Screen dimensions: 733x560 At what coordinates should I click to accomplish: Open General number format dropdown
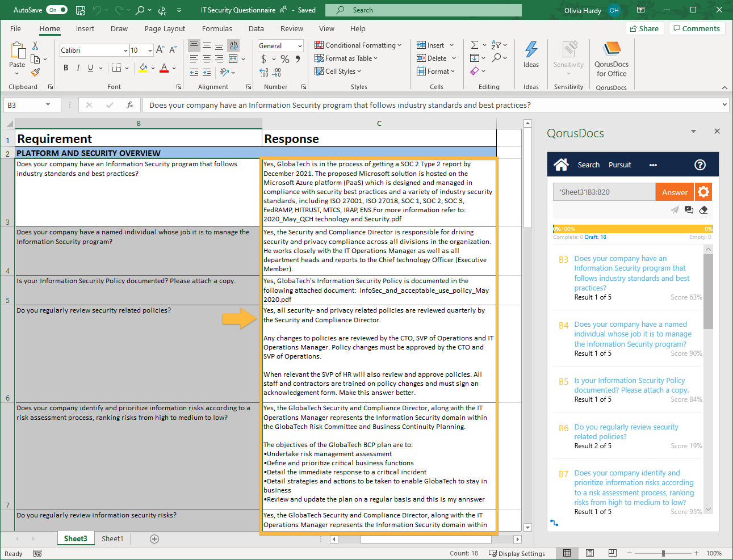[299, 46]
